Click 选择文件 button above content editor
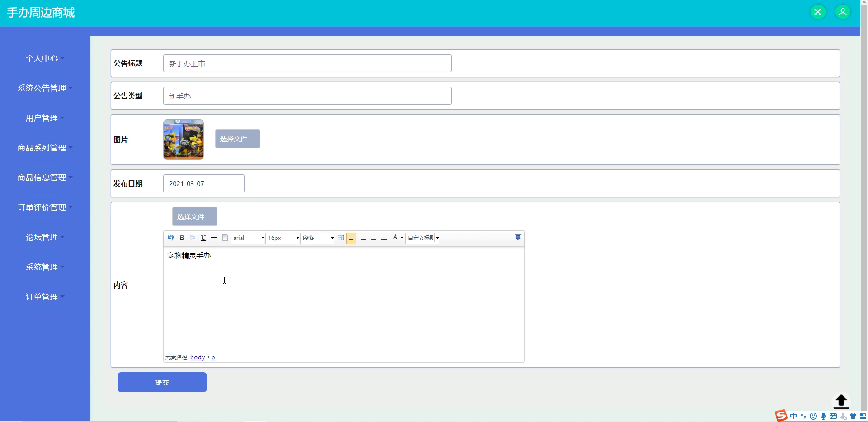The width and height of the screenshot is (868, 422). point(195,216)
